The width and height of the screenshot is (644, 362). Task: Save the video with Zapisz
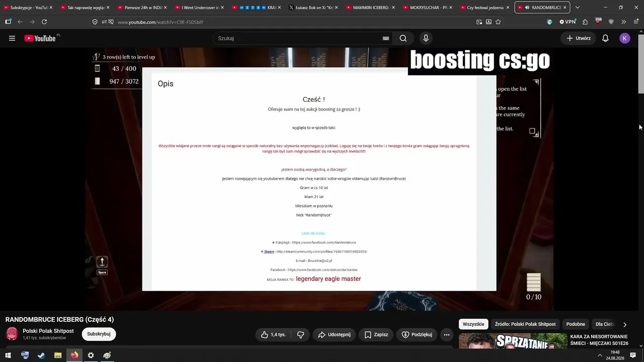point(376,335)
